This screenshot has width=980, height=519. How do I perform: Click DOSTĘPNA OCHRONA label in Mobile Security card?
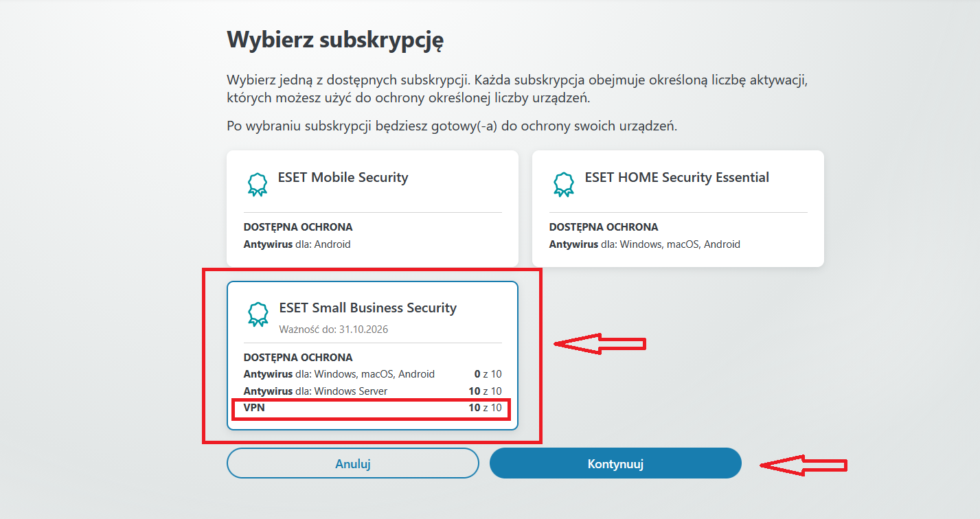click(x=298, y=227)
